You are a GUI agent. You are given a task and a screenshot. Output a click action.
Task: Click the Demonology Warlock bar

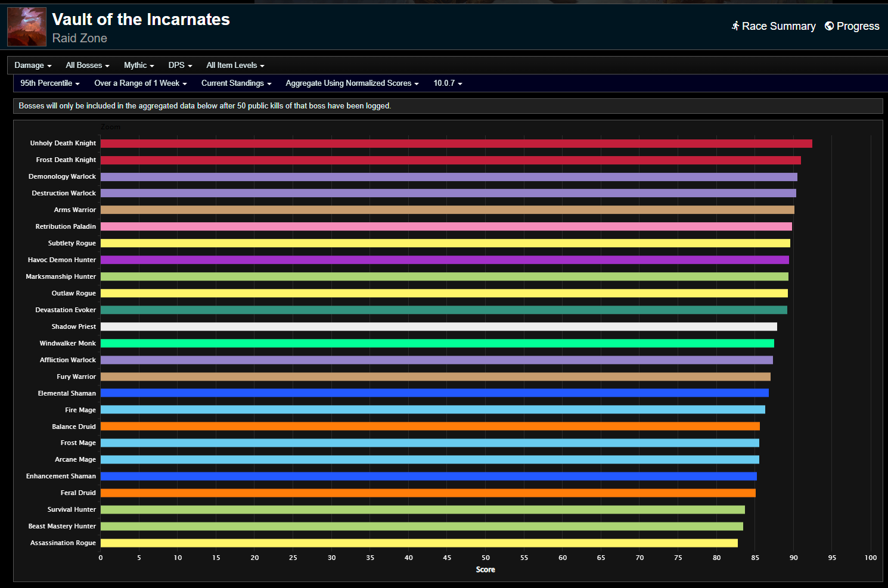(x=449, y=177)
